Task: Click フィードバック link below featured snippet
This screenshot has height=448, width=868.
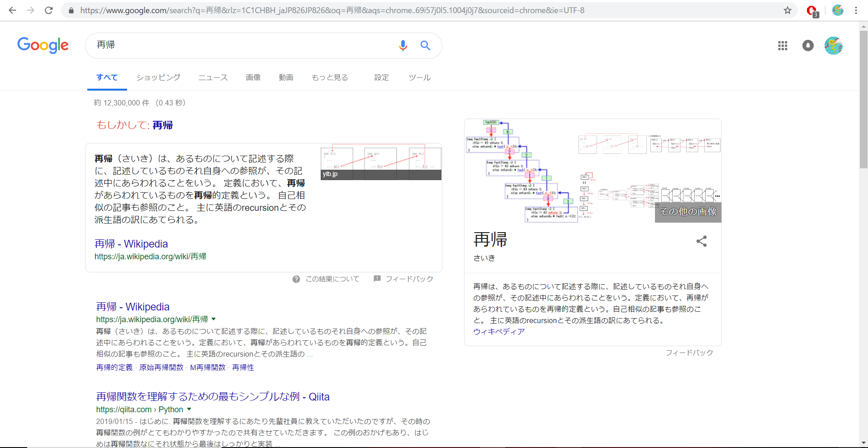Action: tap(409, 279)
